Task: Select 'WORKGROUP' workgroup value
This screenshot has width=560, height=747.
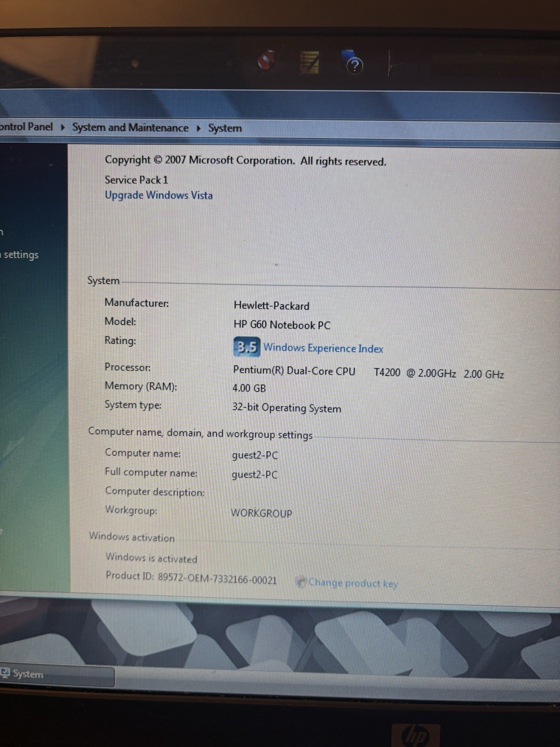Action: click(x=261, y=513)
